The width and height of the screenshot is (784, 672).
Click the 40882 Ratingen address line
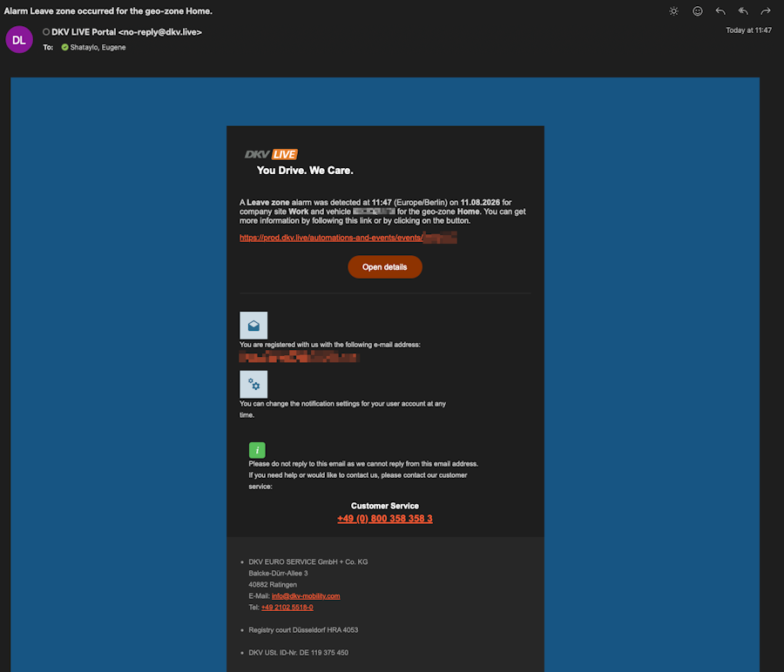click(273, 585)
